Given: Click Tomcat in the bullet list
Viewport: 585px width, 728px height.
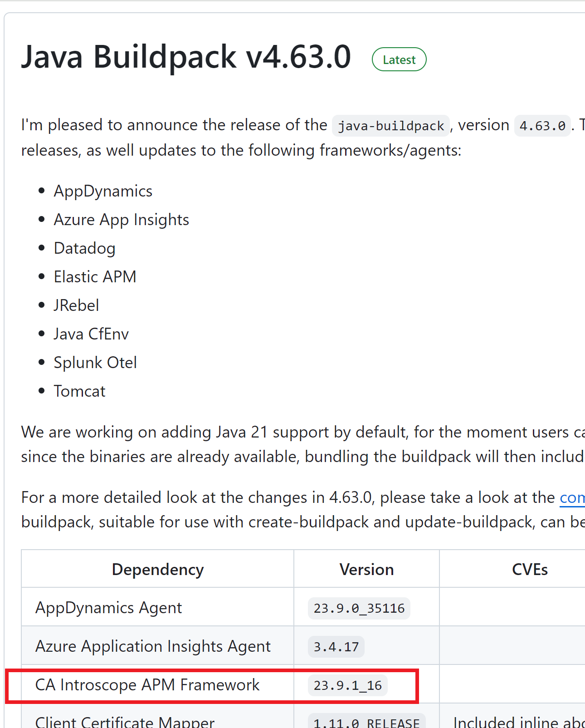Looking at the screenshot, I should 79,391.
